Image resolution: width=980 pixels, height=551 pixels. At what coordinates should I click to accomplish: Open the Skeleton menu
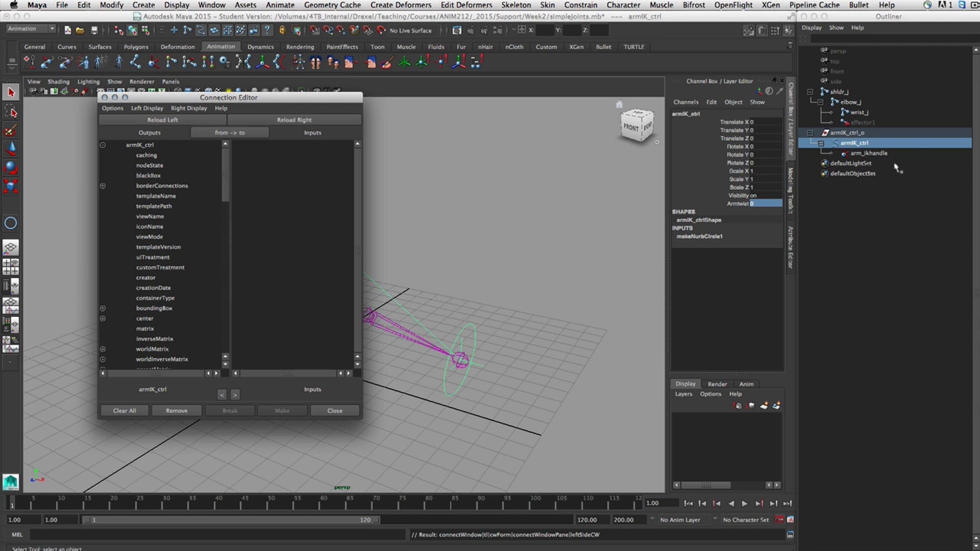[x=516, y=5]
